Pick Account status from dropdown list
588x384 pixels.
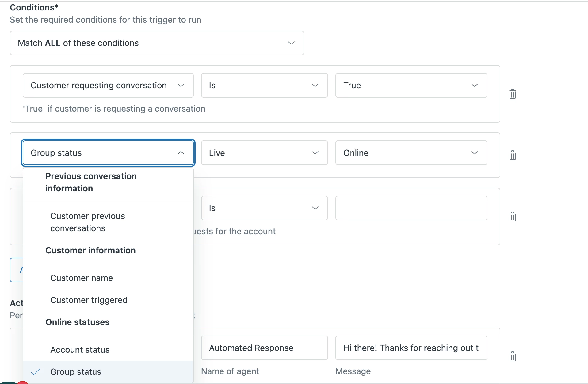pos(80,350)
